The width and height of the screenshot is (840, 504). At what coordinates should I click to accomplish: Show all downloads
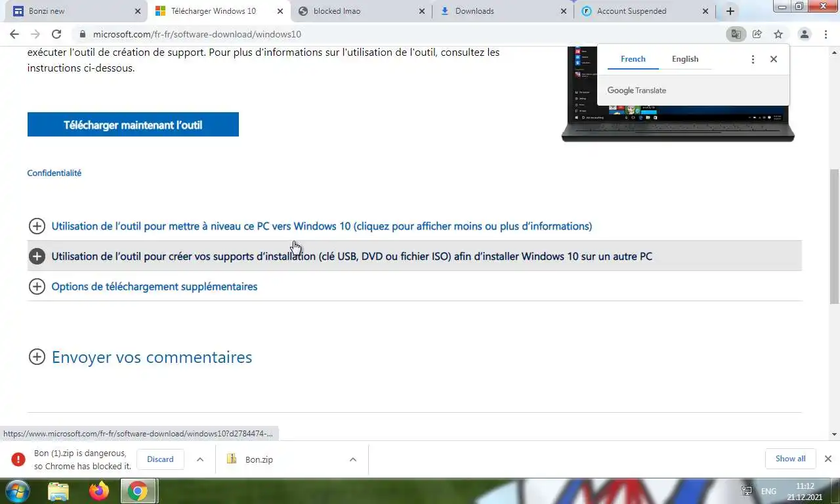790,459
